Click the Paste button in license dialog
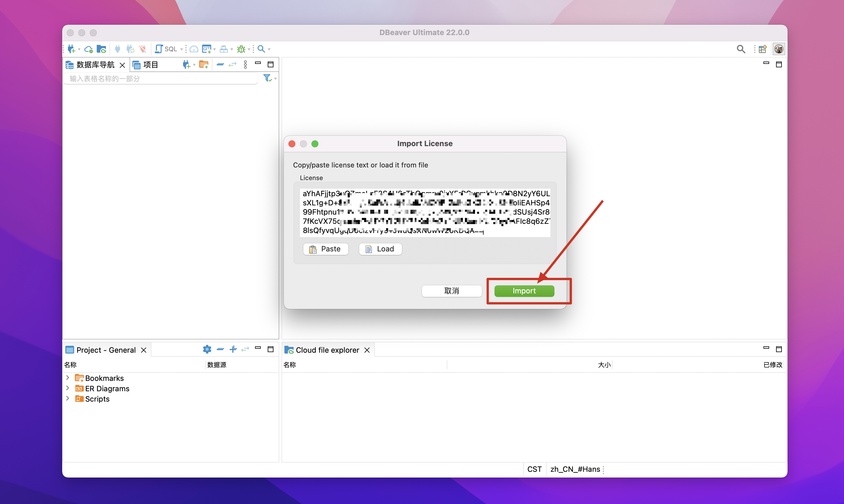844x504 pixels. pos(326,249)
